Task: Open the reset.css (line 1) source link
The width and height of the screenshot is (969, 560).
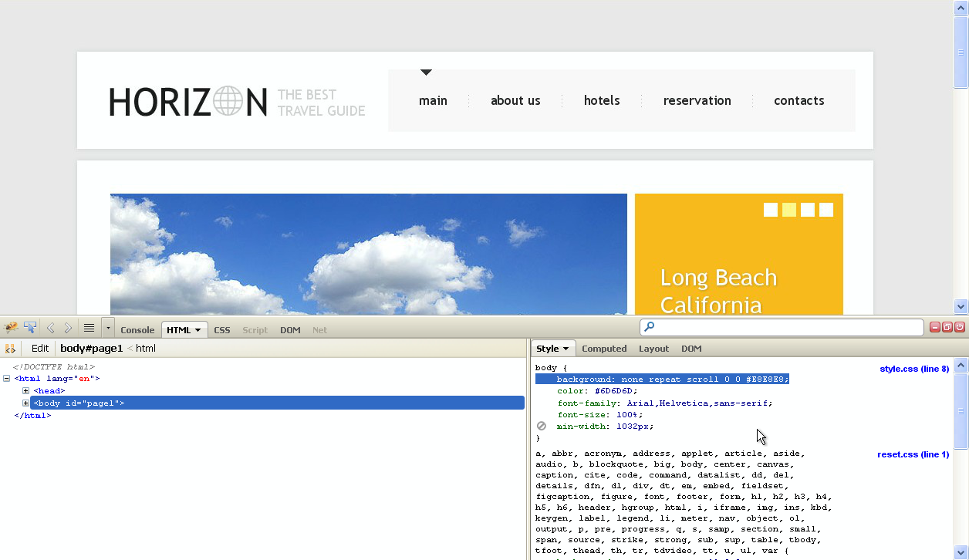Action: tap(913, 454)
